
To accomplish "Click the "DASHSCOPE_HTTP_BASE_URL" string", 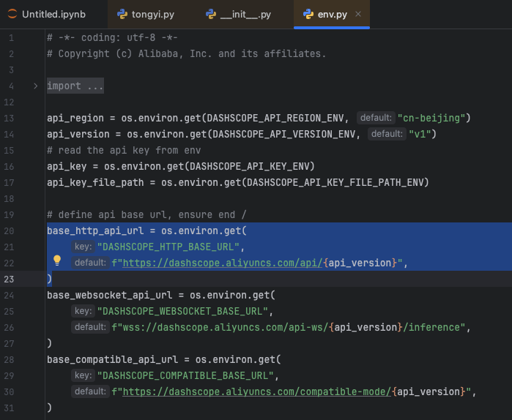I will tap(168, 247).
